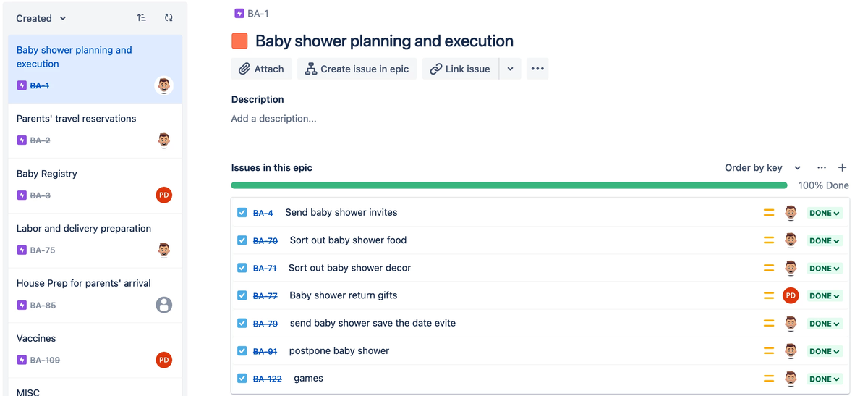Image resolution: width=868 pixels, height=396 pixels.
Task: Select Labor and delivery preparation epic in the list
Action: tap(95, 240)
